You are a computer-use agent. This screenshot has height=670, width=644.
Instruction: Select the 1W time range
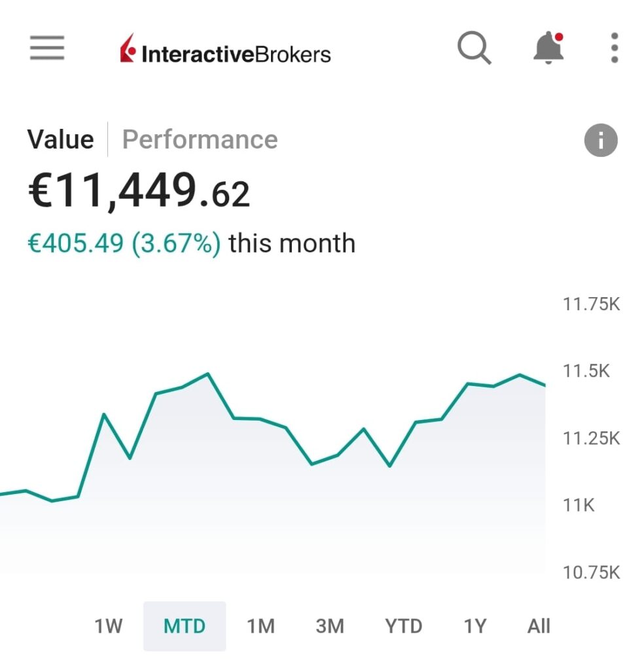[109, 626]
